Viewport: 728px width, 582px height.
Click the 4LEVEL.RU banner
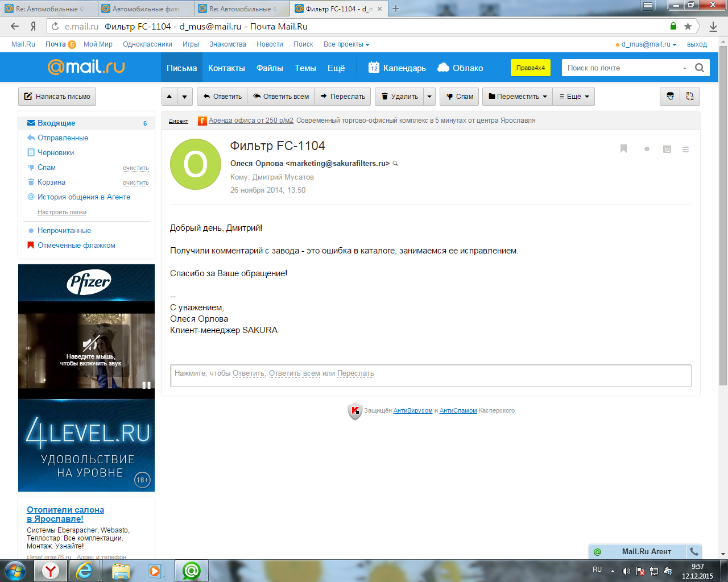tap(86, 446)
